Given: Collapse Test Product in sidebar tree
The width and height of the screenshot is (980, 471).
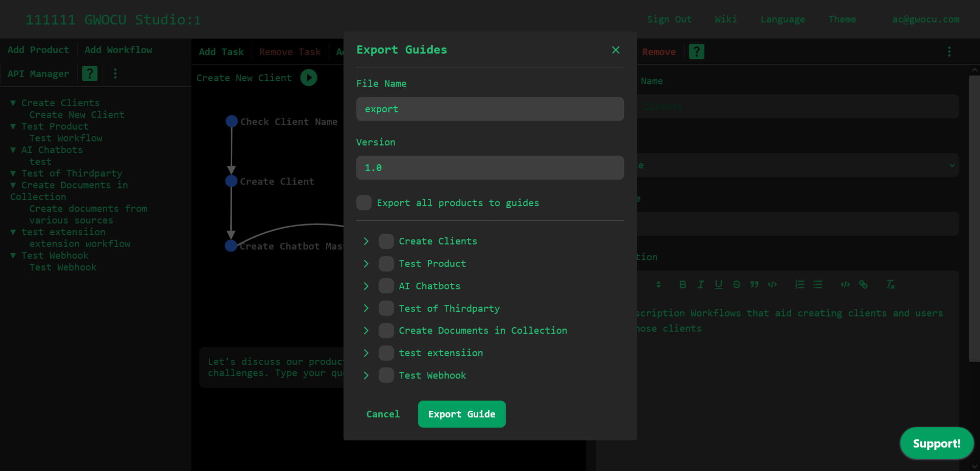Looking at the screenshot, I should (x=13, y=127).
